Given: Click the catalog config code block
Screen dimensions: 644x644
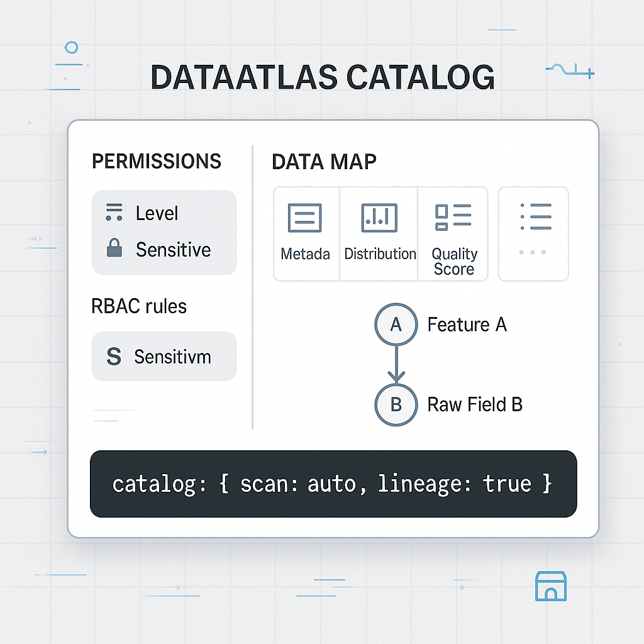Looking at the screenshot, I should click(333, 484).
